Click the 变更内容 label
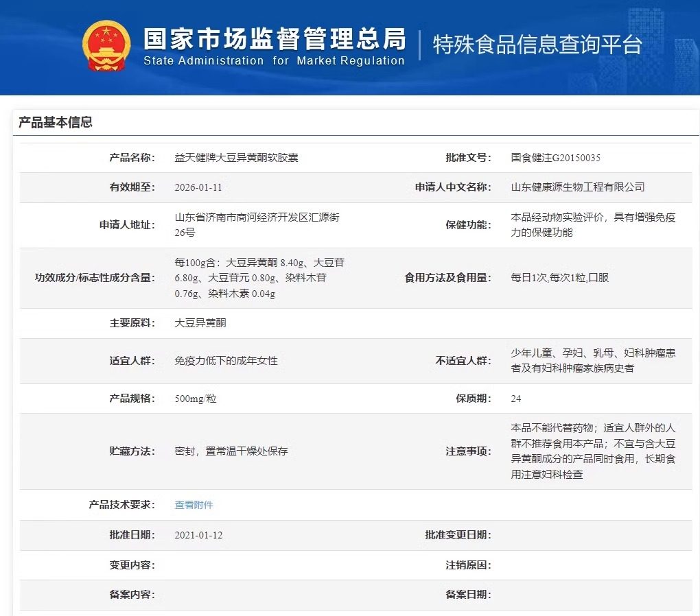 pos(132,565)
